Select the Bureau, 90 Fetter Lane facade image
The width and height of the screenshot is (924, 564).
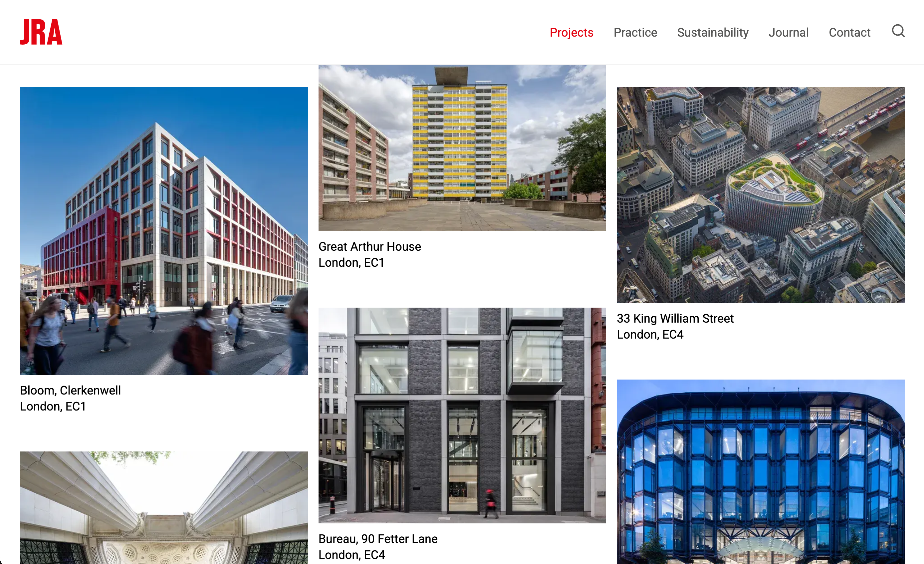tap(462, 415)
